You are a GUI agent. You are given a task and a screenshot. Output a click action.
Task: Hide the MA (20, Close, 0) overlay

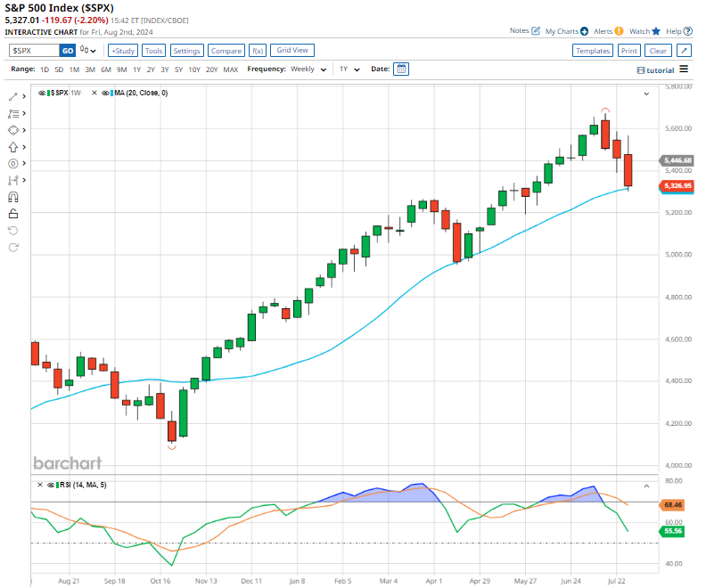click(x=106, y=93)
